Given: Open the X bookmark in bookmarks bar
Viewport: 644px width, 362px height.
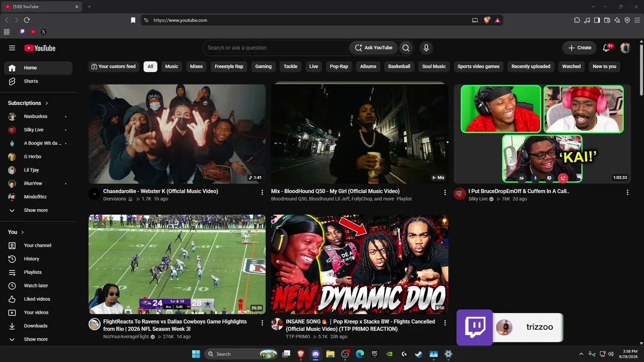Looking at the screenshot, I should pyautogui.click(x=44, y=32).
